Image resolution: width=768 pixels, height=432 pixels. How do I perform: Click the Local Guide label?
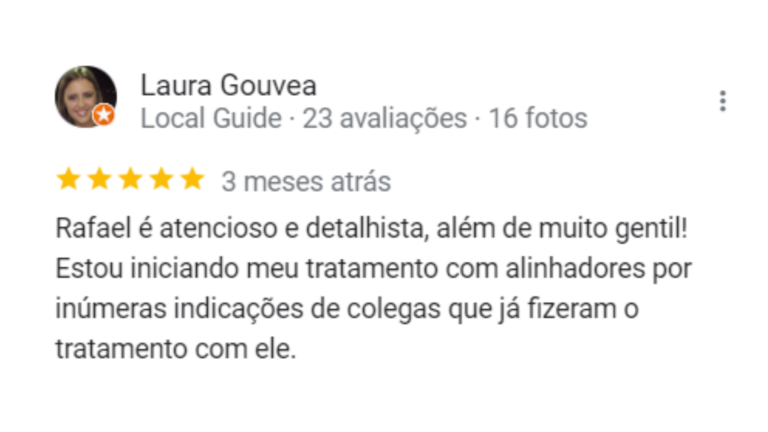tap(211, 118)
